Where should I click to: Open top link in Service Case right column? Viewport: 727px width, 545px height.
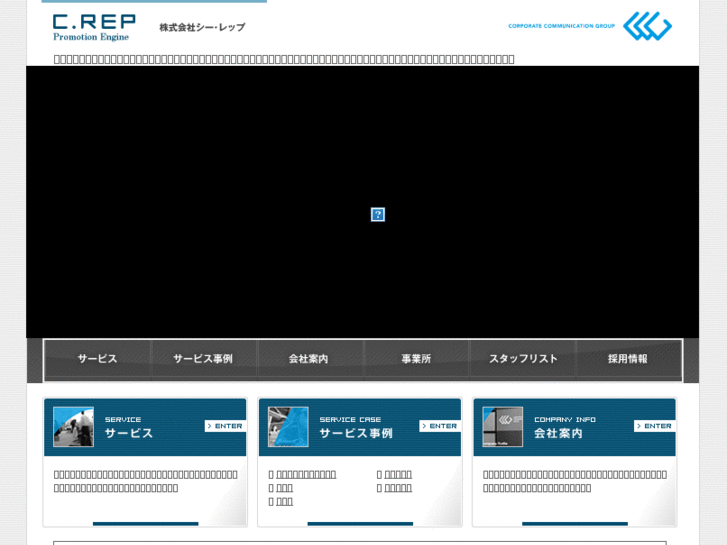[x=398, y=474]
